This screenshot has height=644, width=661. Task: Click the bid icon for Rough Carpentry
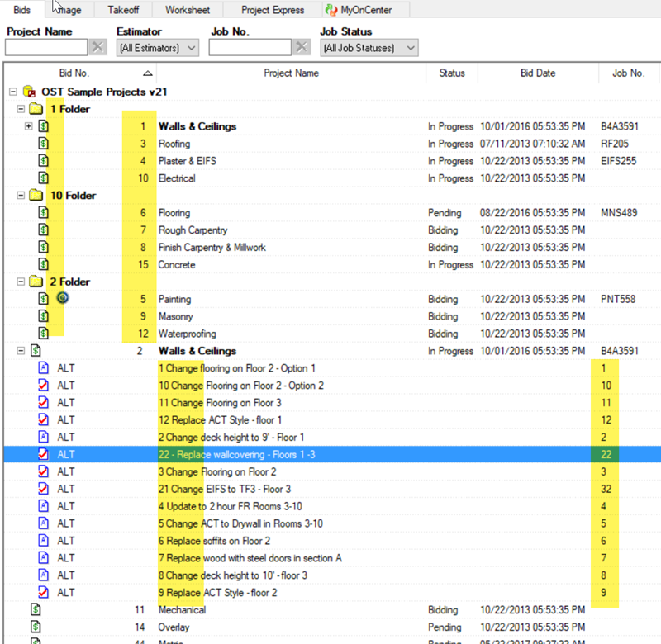(44, 230)
